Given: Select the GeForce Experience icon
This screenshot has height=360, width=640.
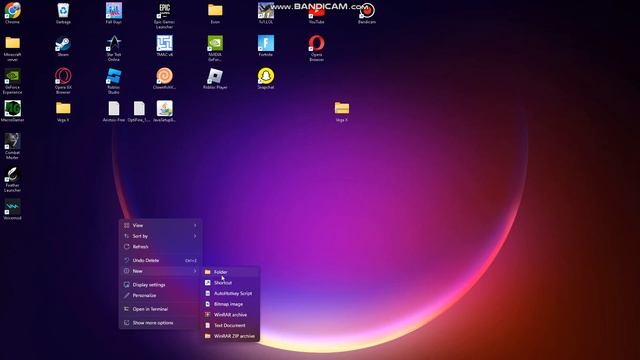Looking at the screenshot, I should pos(13,81).
